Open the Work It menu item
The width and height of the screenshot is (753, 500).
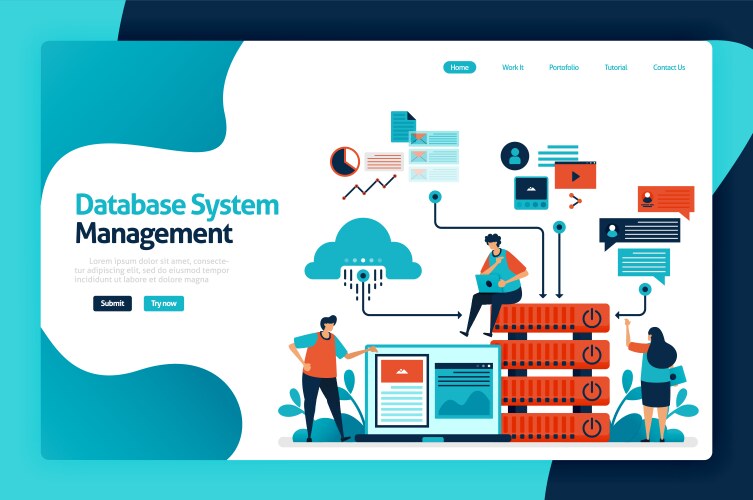512,67
